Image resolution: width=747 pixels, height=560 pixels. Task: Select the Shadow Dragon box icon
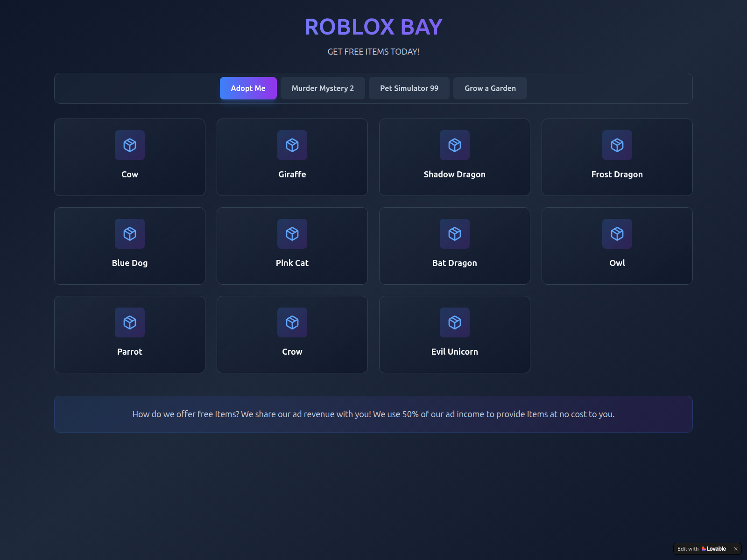455,145
